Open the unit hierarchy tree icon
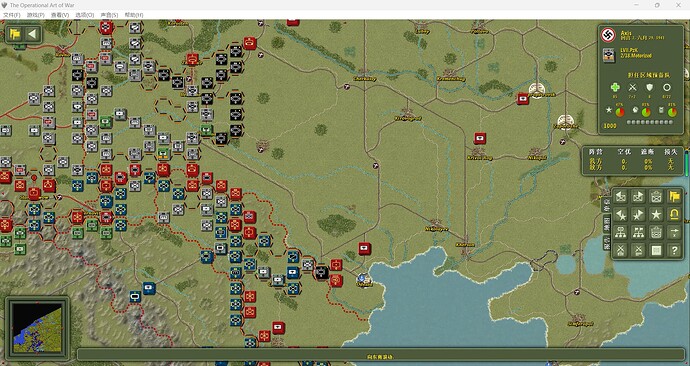The width and height of the screenshot is (690, 366). [x=620, y=233]
